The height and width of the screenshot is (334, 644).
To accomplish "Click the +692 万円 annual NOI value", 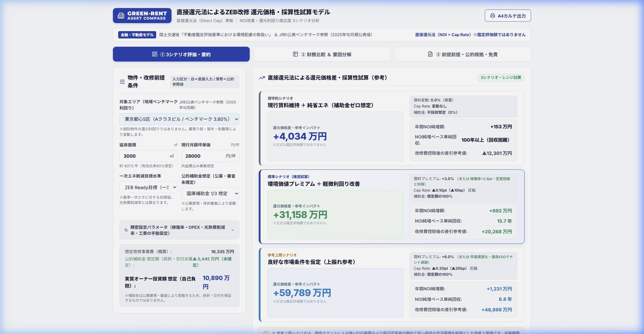I will click(500, 211).
